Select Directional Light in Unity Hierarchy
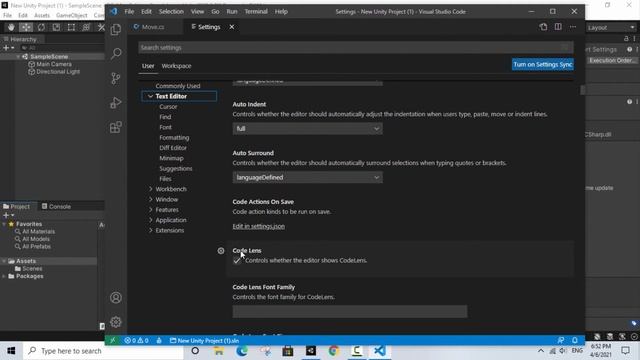 pos(58,71)
